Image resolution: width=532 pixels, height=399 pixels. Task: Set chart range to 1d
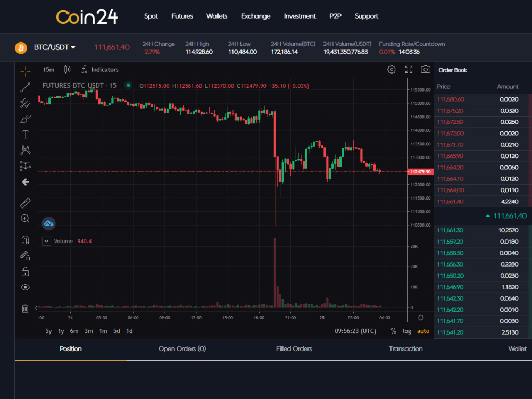[x=130, y=331]
